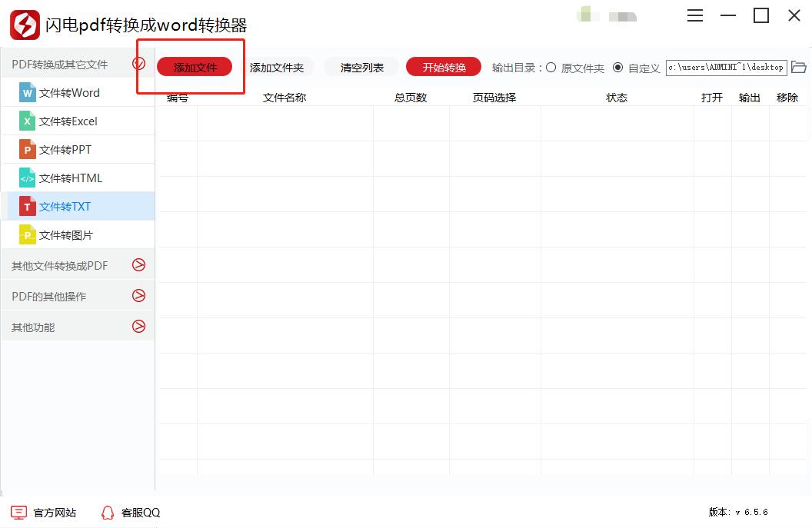Image resolution: width=812 pixels, height=528 pixels.
Task: Collapse the PDF转换成其它文件 category
Action: 139,65
